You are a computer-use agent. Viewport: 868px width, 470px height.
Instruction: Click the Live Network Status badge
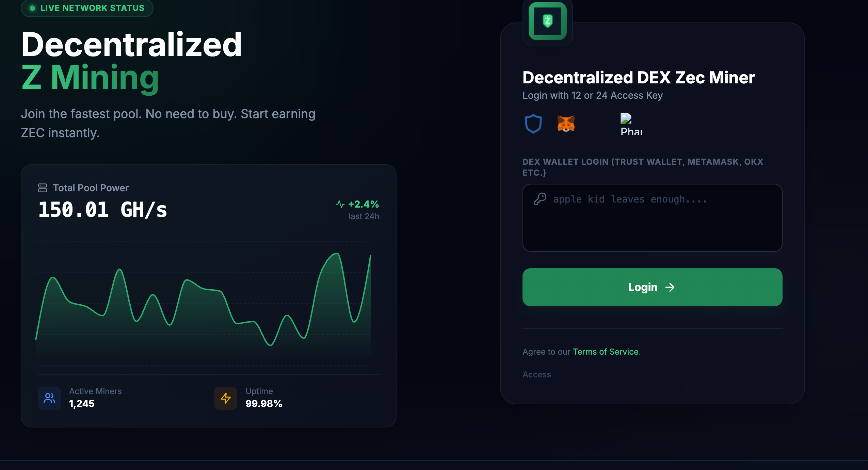[x=87, y=8]
